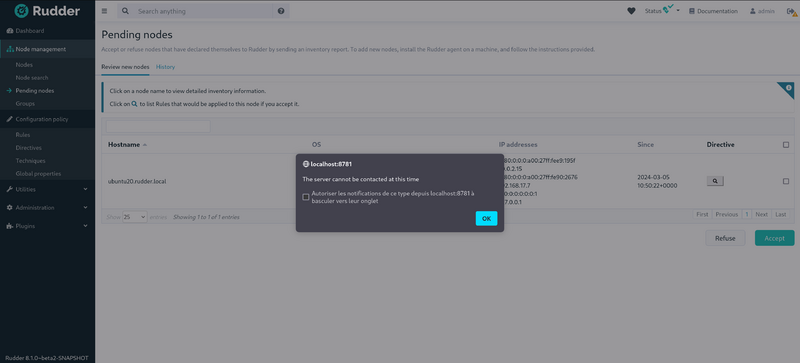The height and width of the screenshot is (363, 800).
Task: Click the search magnifier icon in top bar
Action: [126, 11]
